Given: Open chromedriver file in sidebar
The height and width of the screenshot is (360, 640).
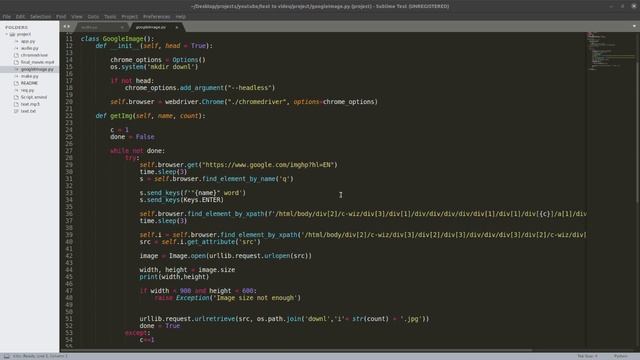Looking at the screenshot, I should [34, 55].
